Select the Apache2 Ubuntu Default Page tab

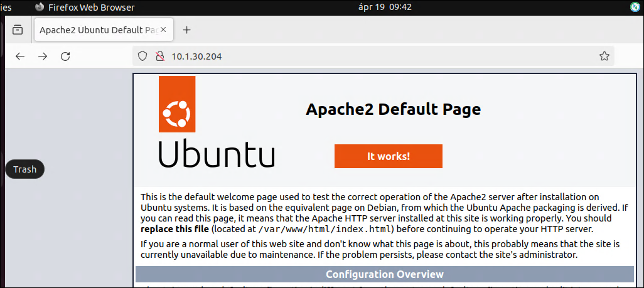[104, 29]
